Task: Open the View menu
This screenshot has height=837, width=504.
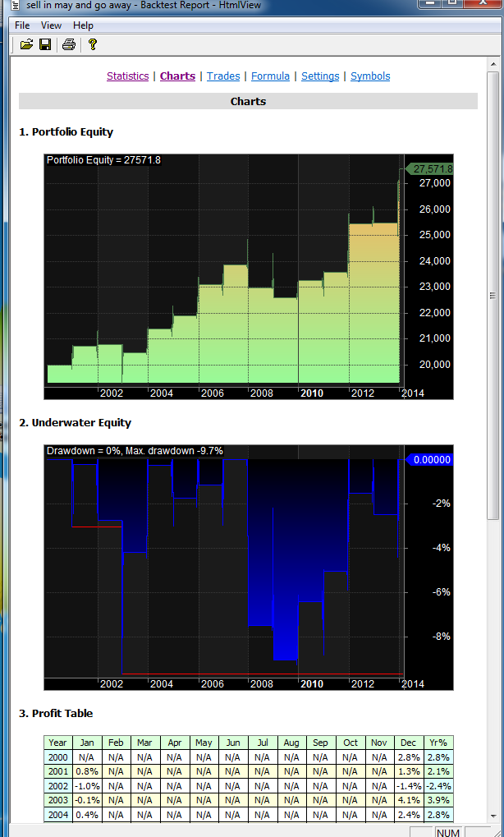Action: (51, 25)
